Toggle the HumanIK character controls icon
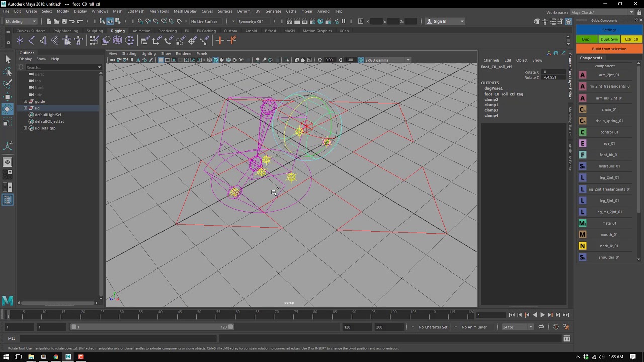Screen dimensions: 644x362 [x=545, y=21]
